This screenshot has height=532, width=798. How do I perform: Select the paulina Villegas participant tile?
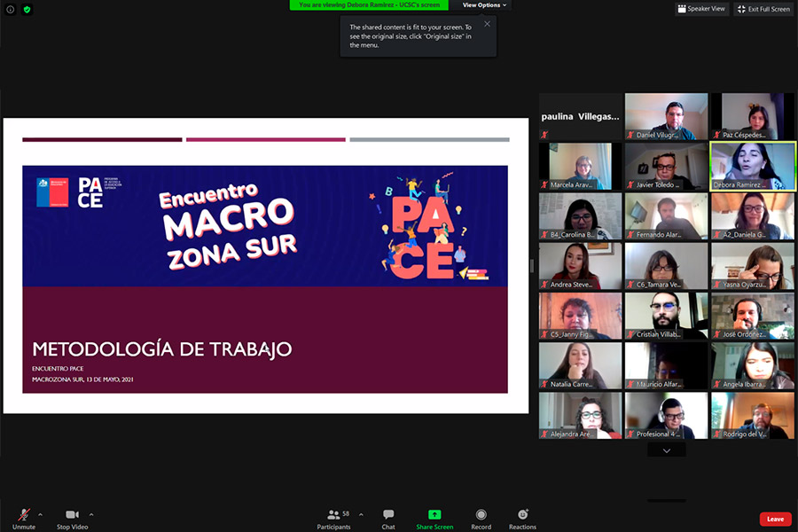pyautogui.click(x=580, y=116)
